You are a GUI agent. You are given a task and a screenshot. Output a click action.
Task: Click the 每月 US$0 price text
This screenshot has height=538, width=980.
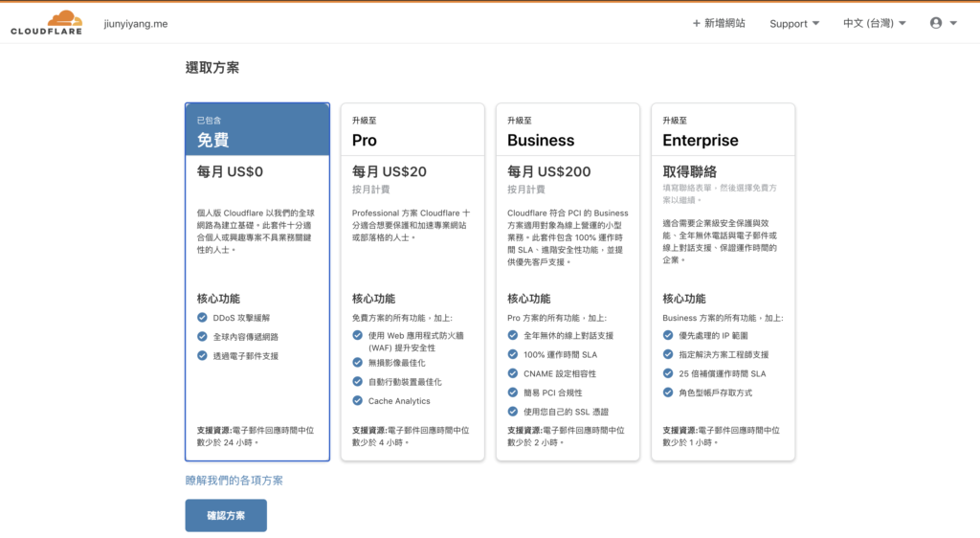(230, 171)
